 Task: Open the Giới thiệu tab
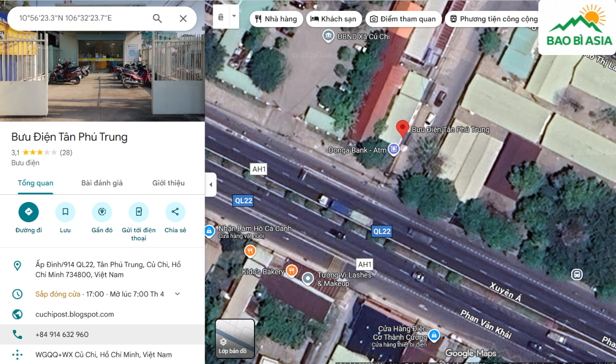click(168, 183)
